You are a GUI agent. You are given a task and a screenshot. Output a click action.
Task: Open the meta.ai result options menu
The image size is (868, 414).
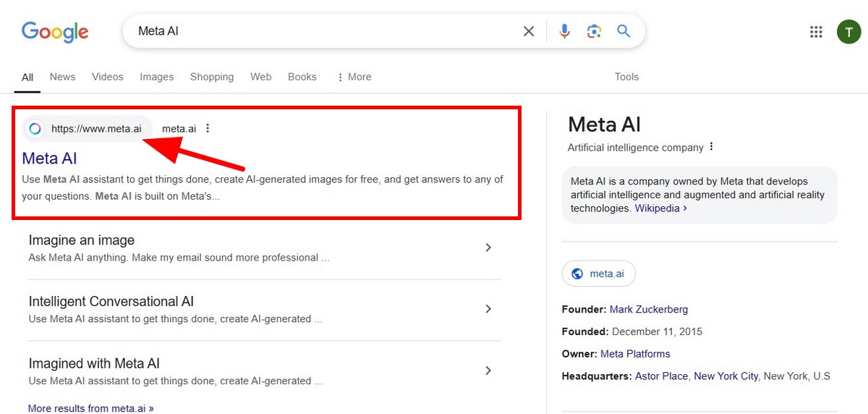(208, 129)
